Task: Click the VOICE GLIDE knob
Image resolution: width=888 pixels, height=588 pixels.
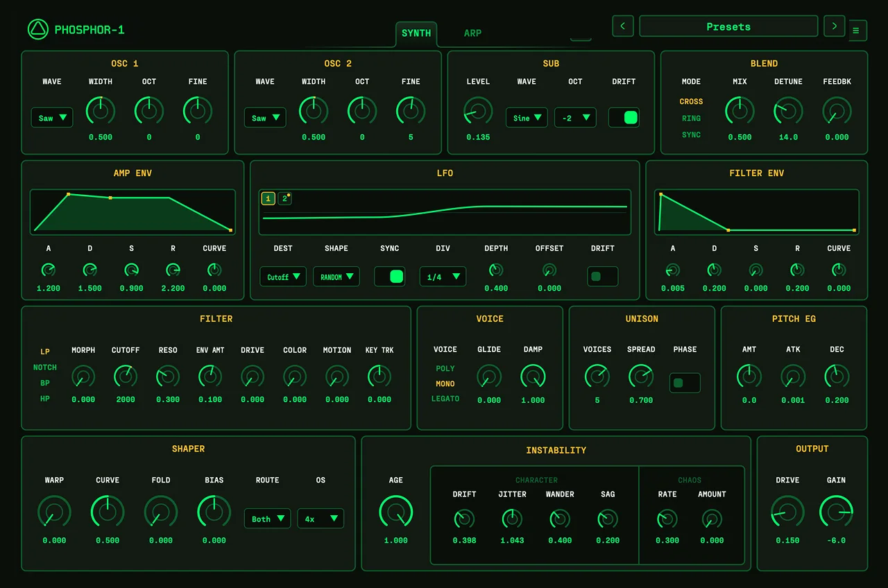Action: (489, 377)
